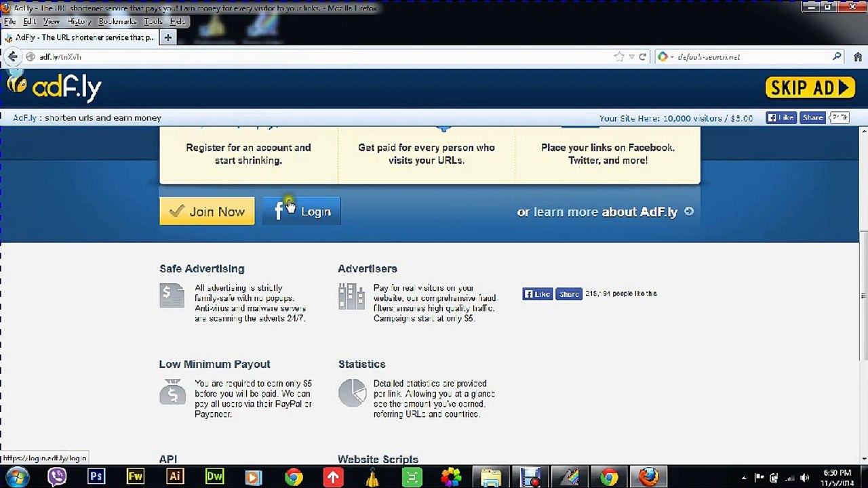This screenshot has width=868, height=488.
Task: Click the API heading
Action: pos(168,460)
